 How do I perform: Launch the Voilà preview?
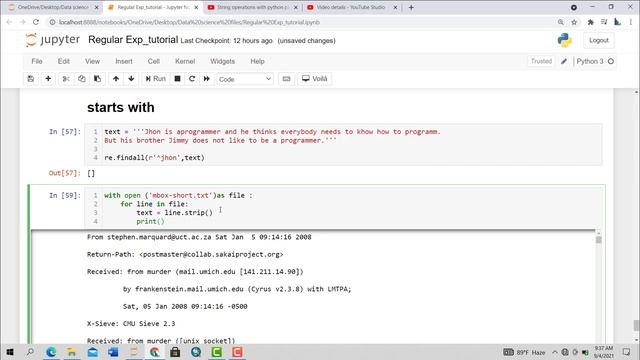click(x=315, y=79)
